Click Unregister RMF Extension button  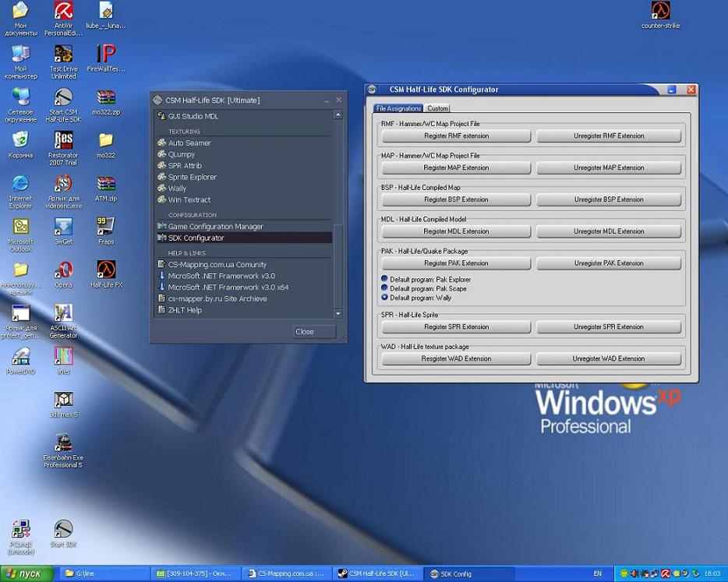[x=609, y=136]
